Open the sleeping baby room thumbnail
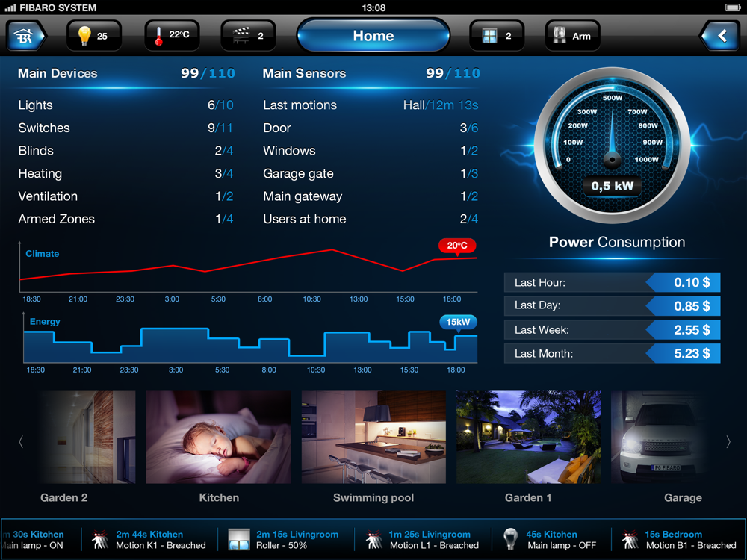 click(218, 437)
